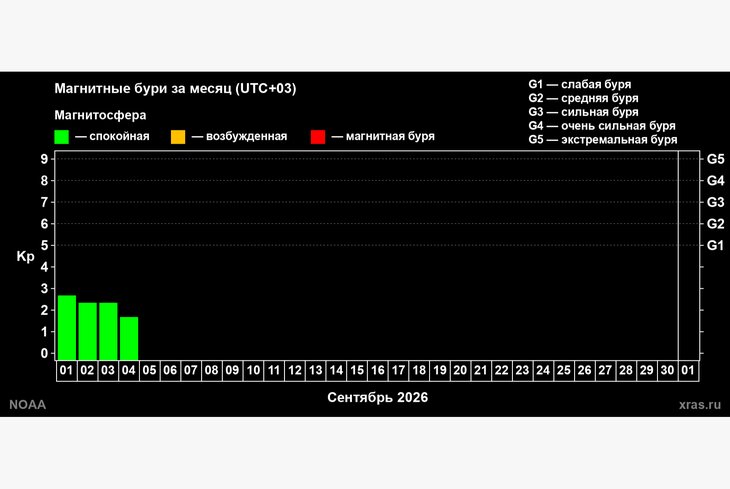
Task: Click the Kp axis label
Action: [x=26, y=257]
